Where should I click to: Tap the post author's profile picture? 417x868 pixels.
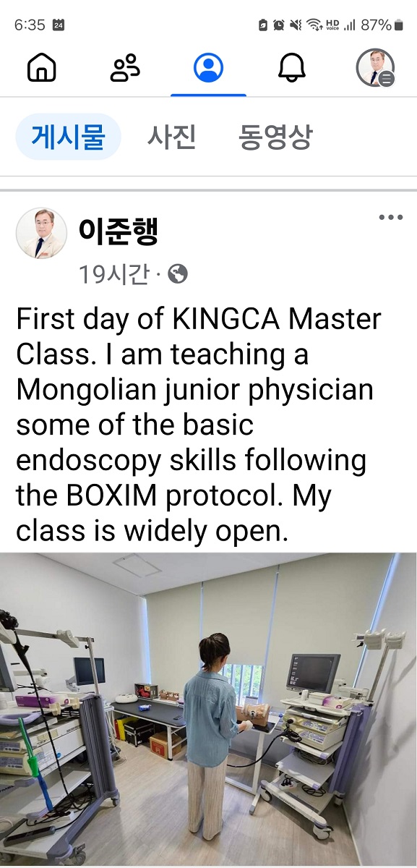tap(41, 233)
